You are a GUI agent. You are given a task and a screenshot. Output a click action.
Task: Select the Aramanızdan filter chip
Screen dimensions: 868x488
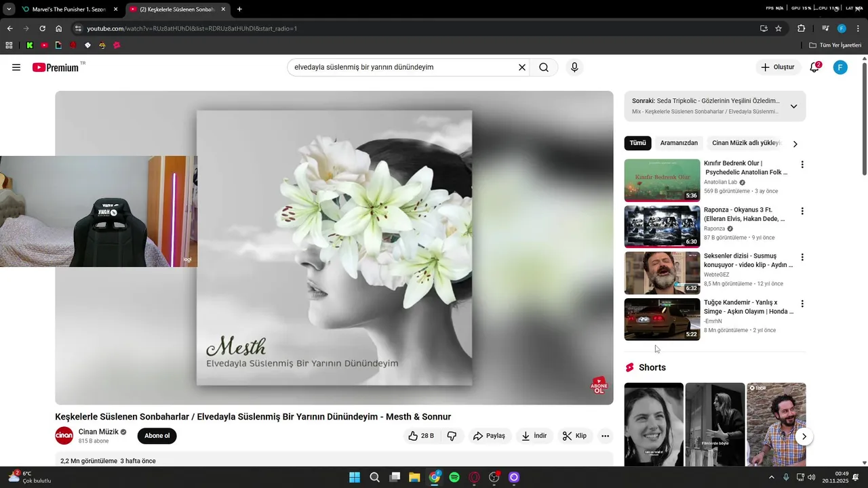tap(679, 143)
